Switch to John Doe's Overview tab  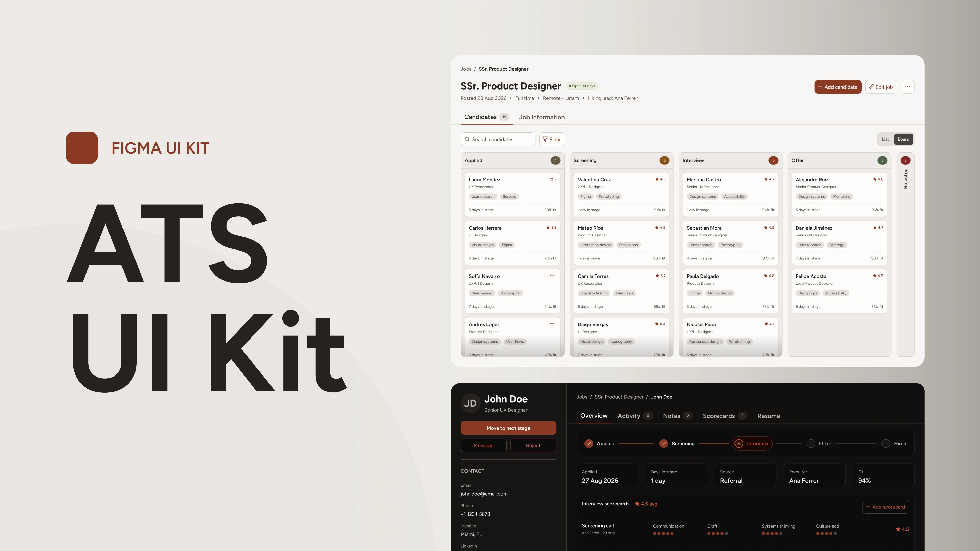click(594, 416)
